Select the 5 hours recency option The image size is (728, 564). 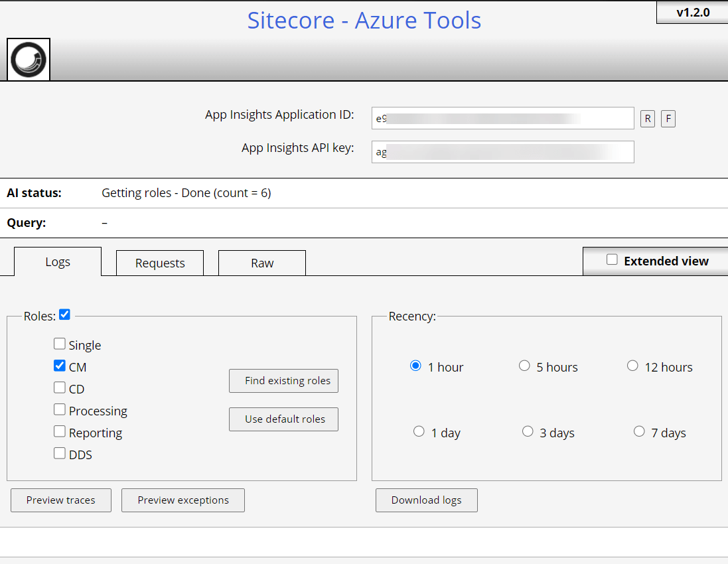coord(524,366)
